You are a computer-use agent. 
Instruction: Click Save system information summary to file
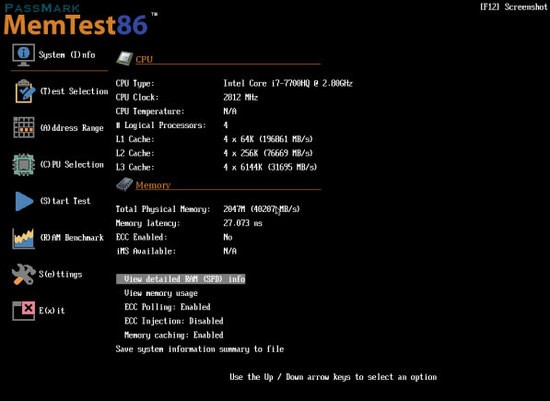[200, 349]
